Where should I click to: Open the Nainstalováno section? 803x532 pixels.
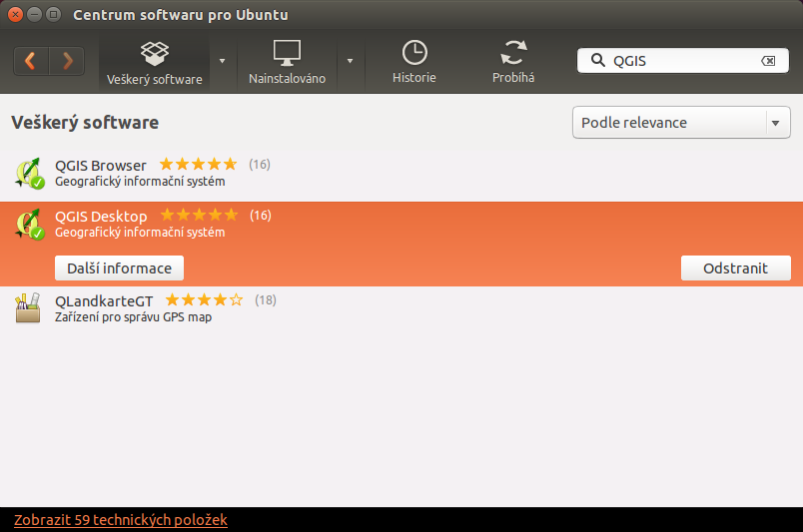tap(287, 63)
